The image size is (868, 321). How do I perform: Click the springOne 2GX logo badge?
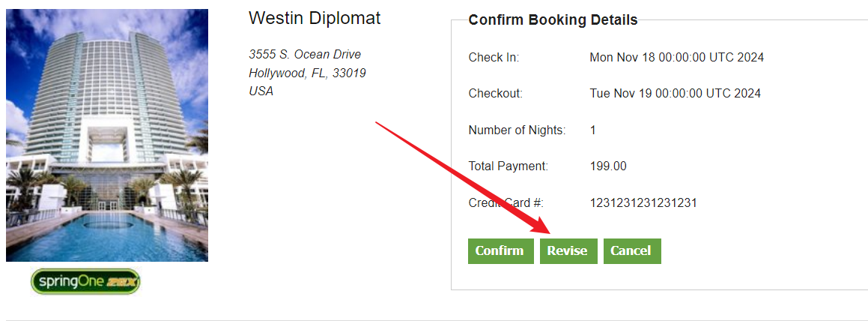pos(85,281)
